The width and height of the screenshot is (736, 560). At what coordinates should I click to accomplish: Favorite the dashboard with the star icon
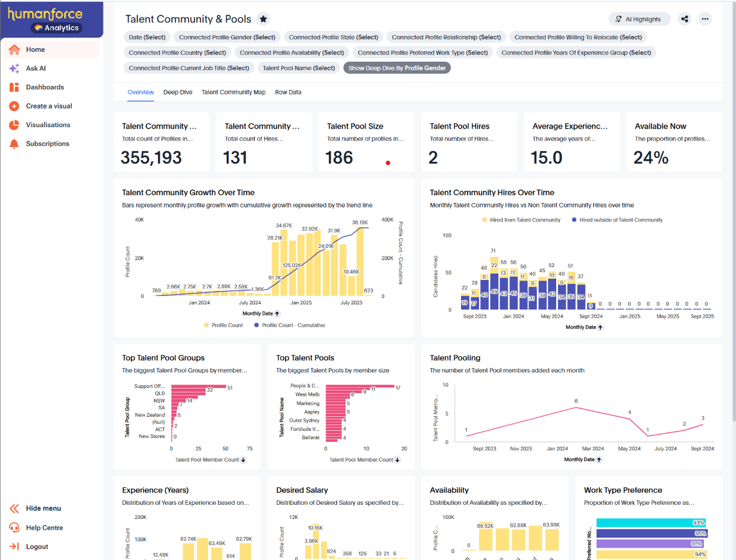point(263,19)
